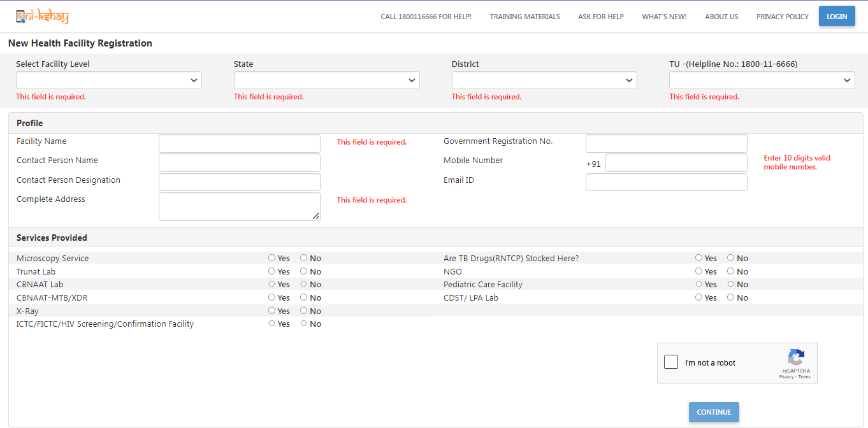The height and width of the screenshot is (428, 868).
Task: Open Training Materials menu item
Action: point(524,17)
